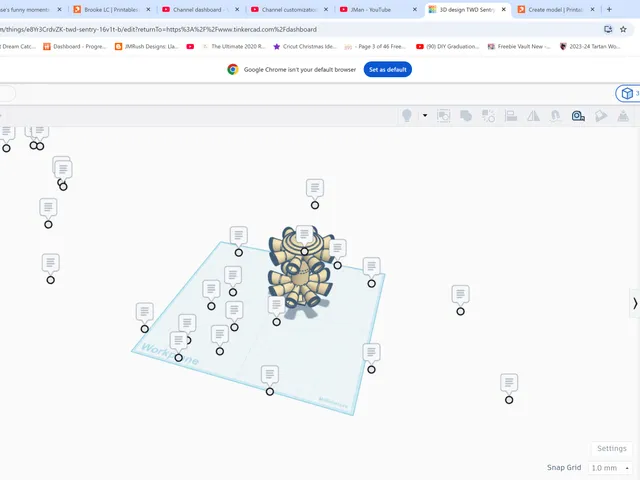Open a new browser tab with plus
This screenshot has height=480, width=640.
[609, 9]
